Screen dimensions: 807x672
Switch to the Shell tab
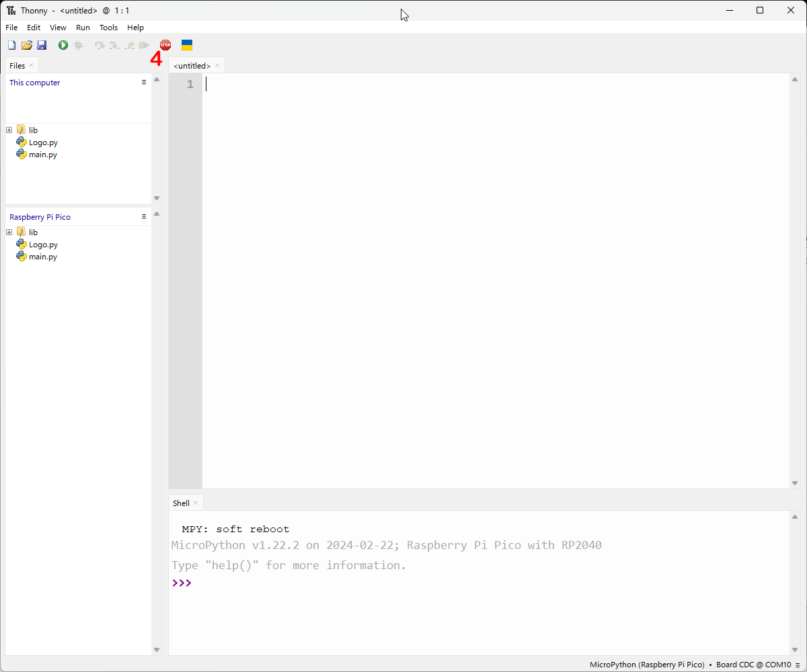tap(180, 503)
